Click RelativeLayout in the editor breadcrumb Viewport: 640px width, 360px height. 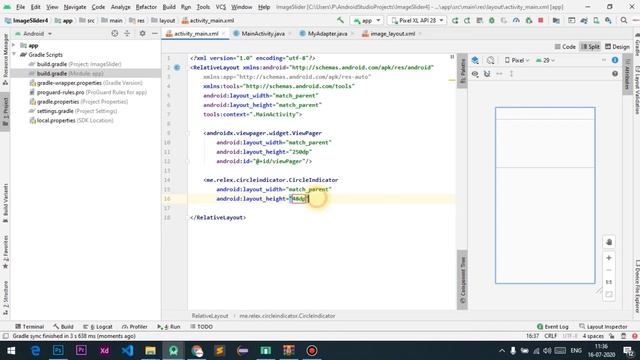click(x=210, y=316)
